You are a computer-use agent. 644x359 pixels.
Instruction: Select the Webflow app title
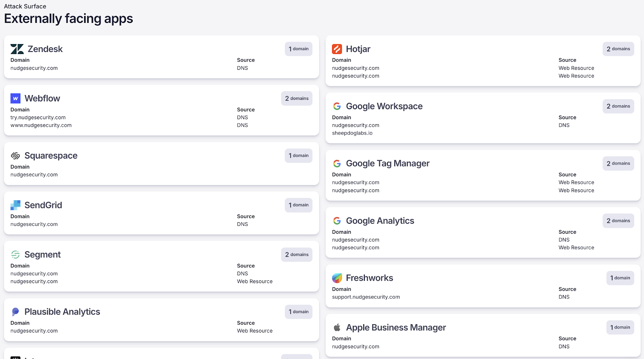tap(42, 98)
